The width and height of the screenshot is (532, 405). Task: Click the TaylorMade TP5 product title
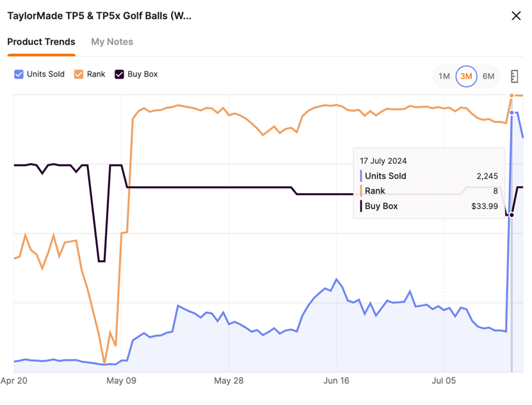99,16
